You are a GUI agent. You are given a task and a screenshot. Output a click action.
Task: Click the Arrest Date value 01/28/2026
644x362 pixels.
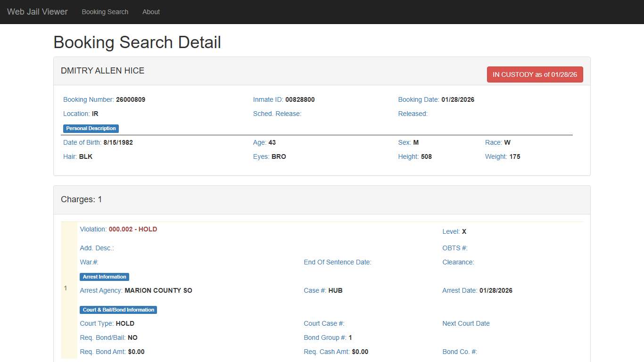coord(495,290)
